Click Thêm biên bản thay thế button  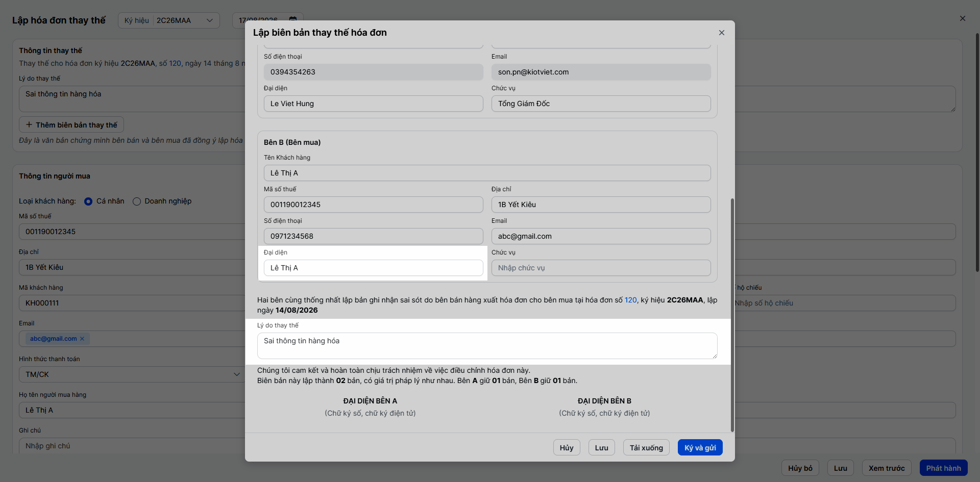click(x=71, y=125)
